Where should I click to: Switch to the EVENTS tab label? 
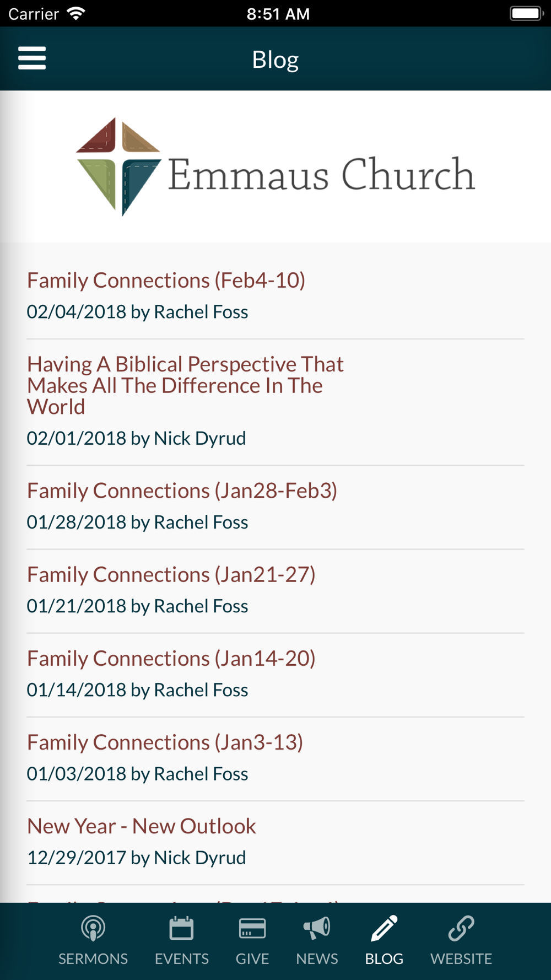coord(181,959)
